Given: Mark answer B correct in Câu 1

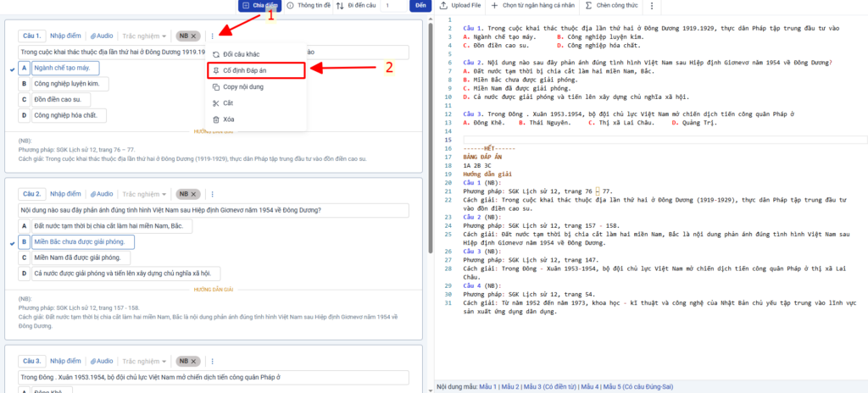Looking at the screenshot, I should click(x=24, y=84).
